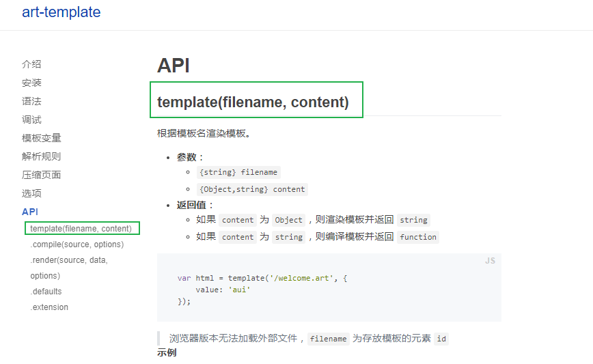
Task: Click the '/welcome.art' string in code block
Action: [301, 278]
